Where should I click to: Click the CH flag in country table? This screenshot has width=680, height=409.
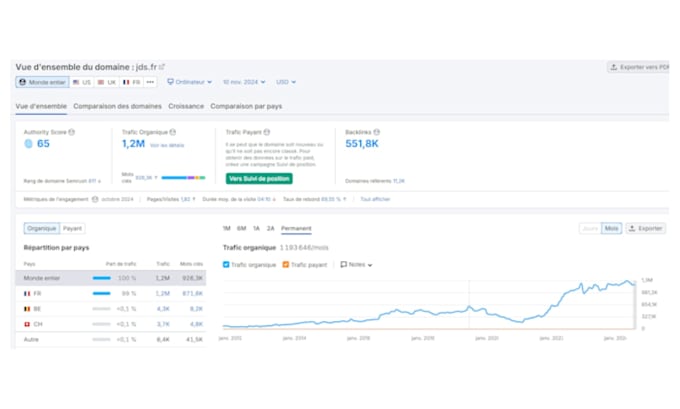coord(27,324)
